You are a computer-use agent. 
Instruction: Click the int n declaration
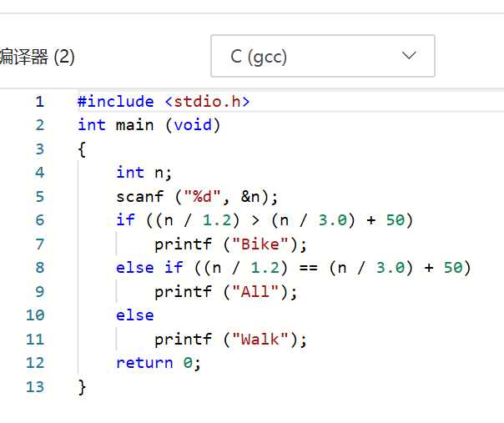pyautogui.click(x=144, y=173)
